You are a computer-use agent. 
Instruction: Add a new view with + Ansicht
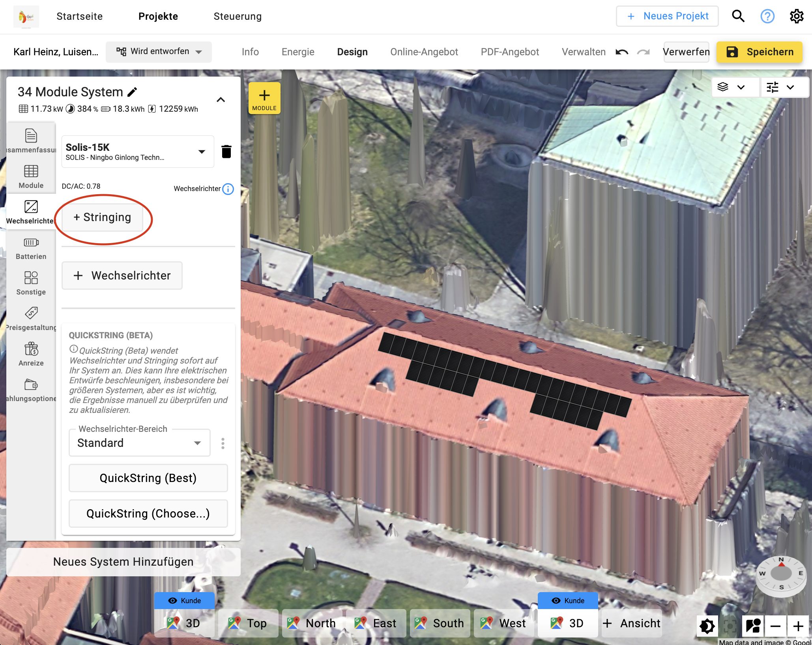632,623
